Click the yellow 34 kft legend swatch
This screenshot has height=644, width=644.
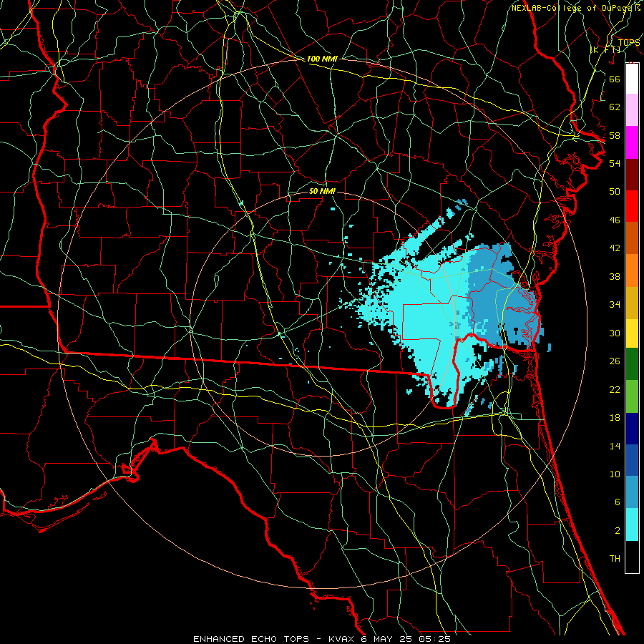632,333
